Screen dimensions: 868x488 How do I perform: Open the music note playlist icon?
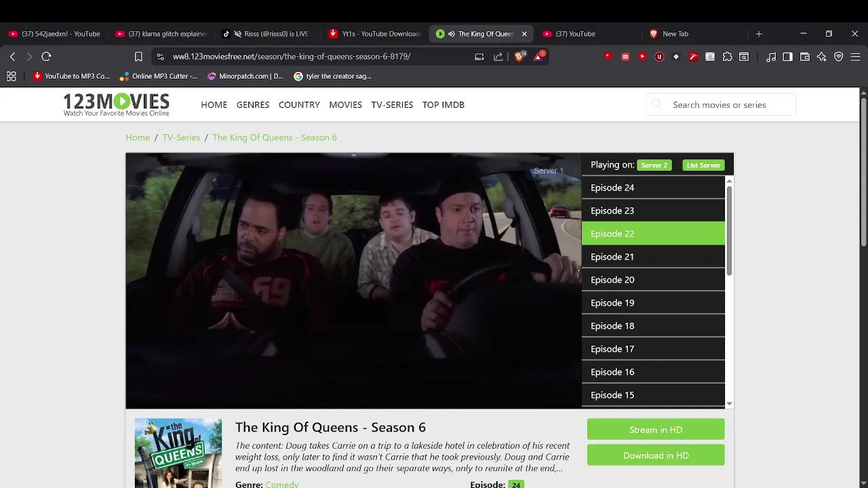click(771, 57)
